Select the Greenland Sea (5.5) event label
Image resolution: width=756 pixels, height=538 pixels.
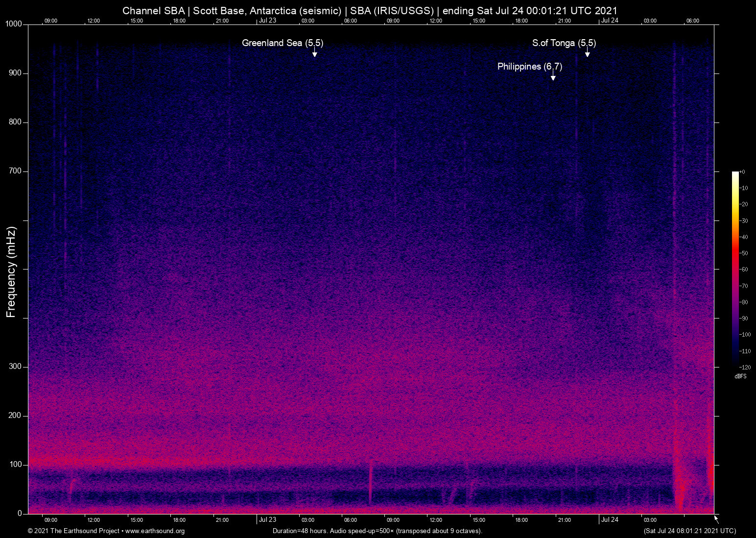283,43
